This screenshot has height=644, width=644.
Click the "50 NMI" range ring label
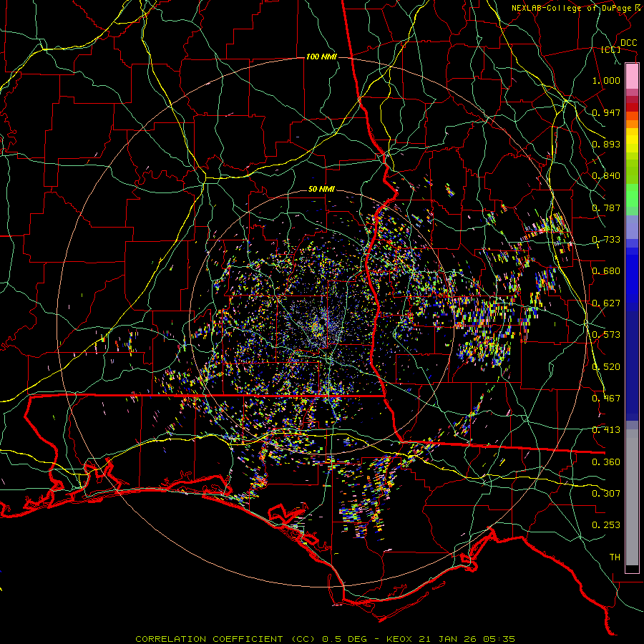pyautogui.click(x=321, y=190)
